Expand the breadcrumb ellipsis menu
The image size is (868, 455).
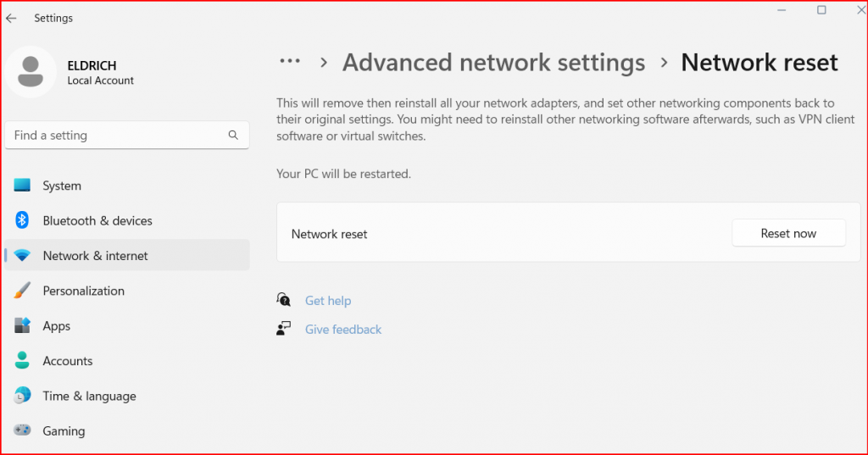(x=290, y=62)
